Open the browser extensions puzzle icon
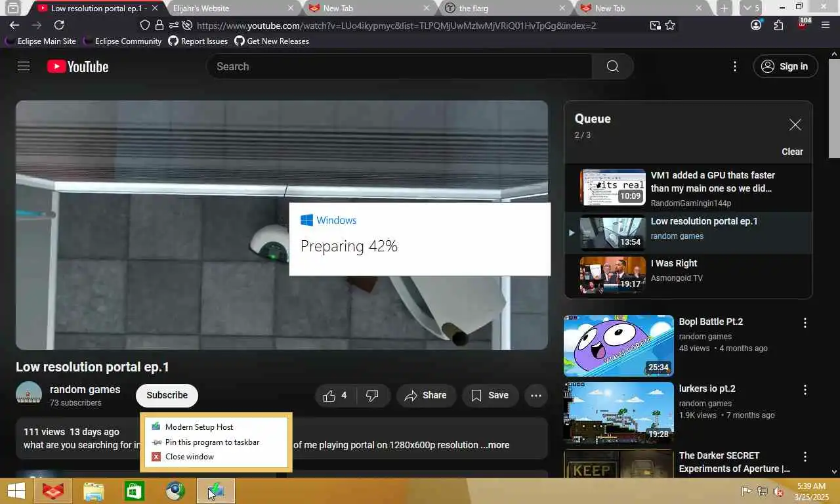Viewport: 840px width, 504px height. click(779, 26)
